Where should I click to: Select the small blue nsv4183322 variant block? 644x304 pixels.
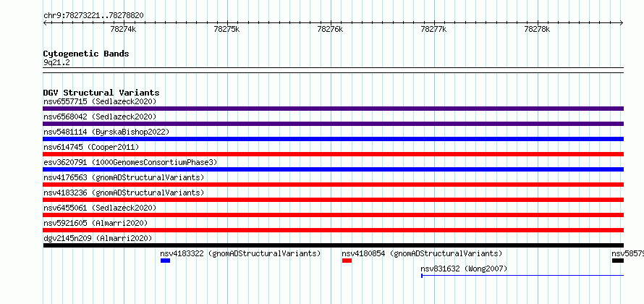(165, 261)
